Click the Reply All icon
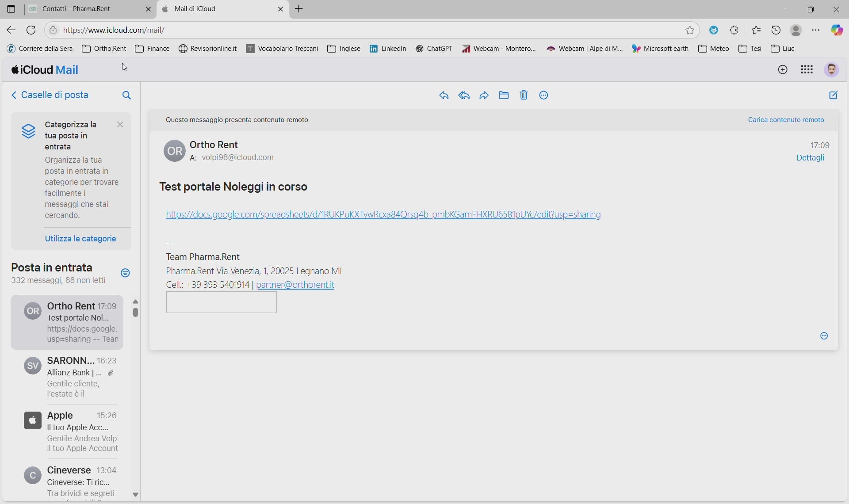Image resolution: width=849 pixels, height=504 pixels. point(464,95)
